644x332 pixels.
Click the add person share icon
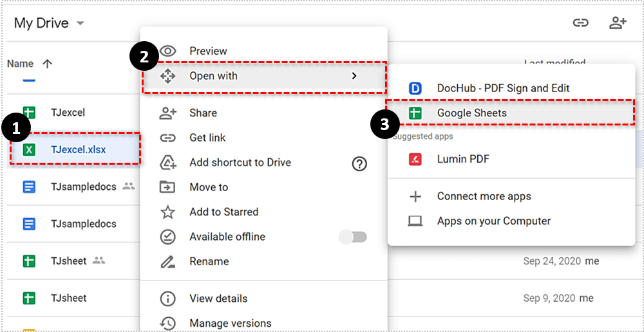tap(618, 23)
